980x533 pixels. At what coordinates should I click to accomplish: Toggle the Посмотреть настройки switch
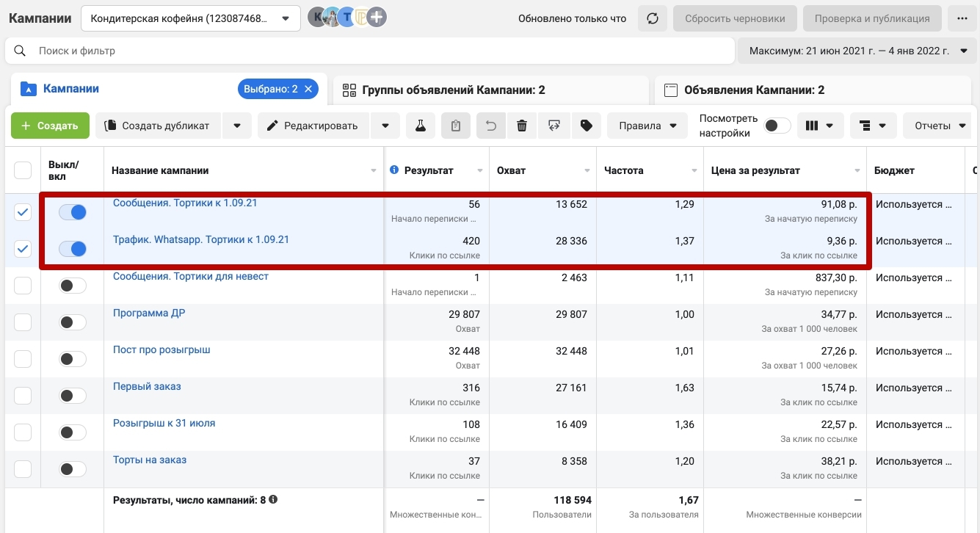777,126
